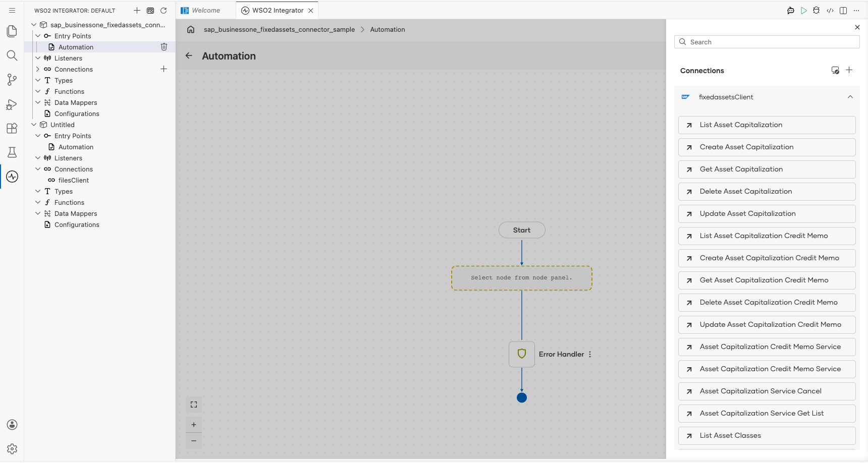Add a new connection in the Connections panel header

click(x=849, y=70)
